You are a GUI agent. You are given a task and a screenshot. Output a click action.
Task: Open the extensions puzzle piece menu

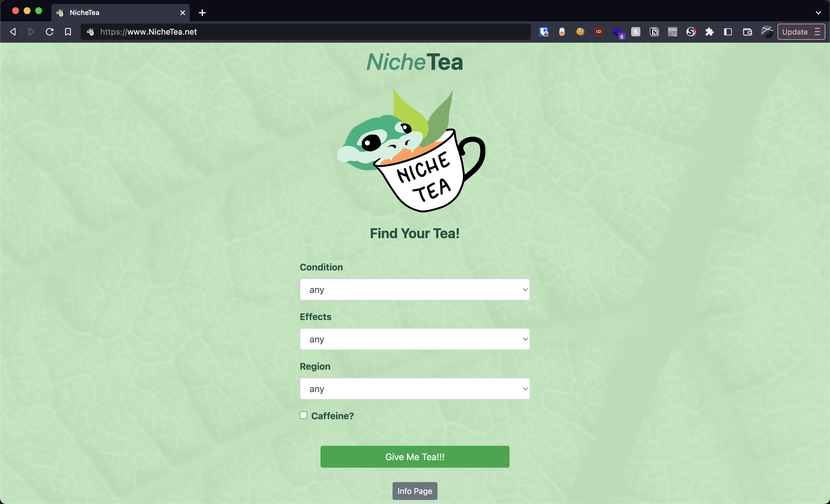pos(710,32)
